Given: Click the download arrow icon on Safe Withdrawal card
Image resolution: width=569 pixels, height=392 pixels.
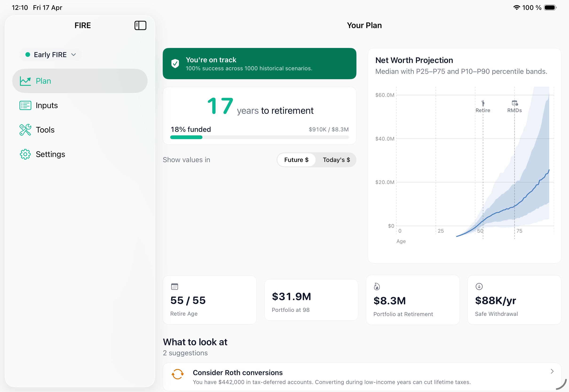Looking at the screenshot, I should [x=479, y=286].
